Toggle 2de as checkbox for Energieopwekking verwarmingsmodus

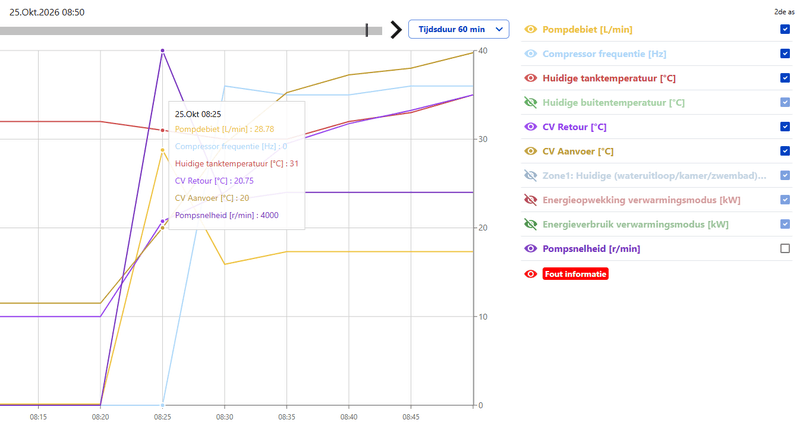point(785,200)
